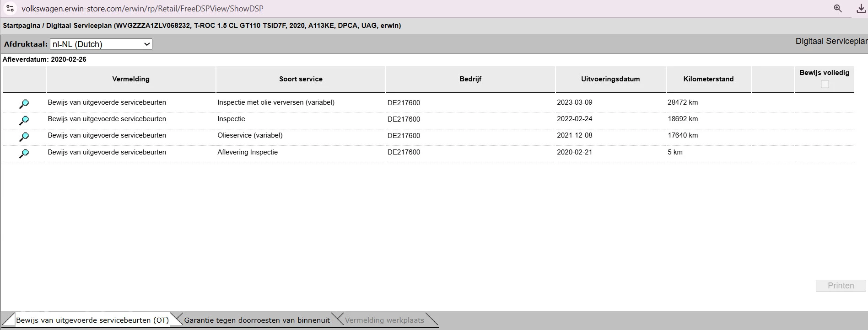Select the 'Inspectie' service type cell
Viewport: 868px width, 330px height.
pos(231,119)
